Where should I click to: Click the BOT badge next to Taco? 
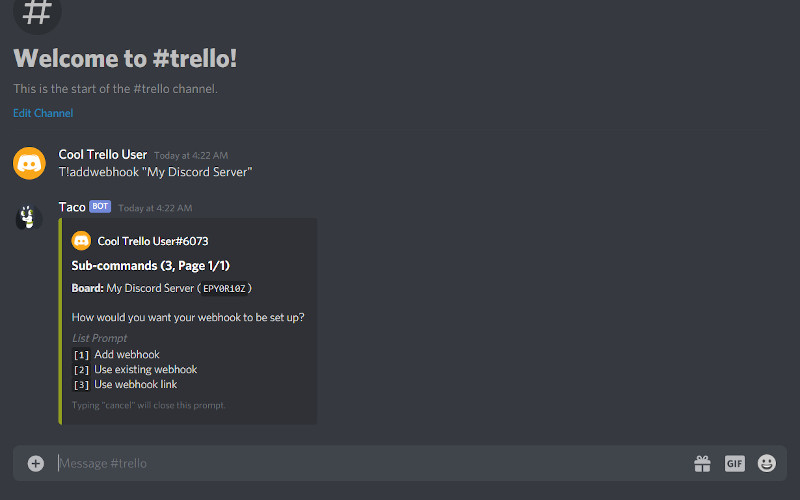tap(100, 207)
